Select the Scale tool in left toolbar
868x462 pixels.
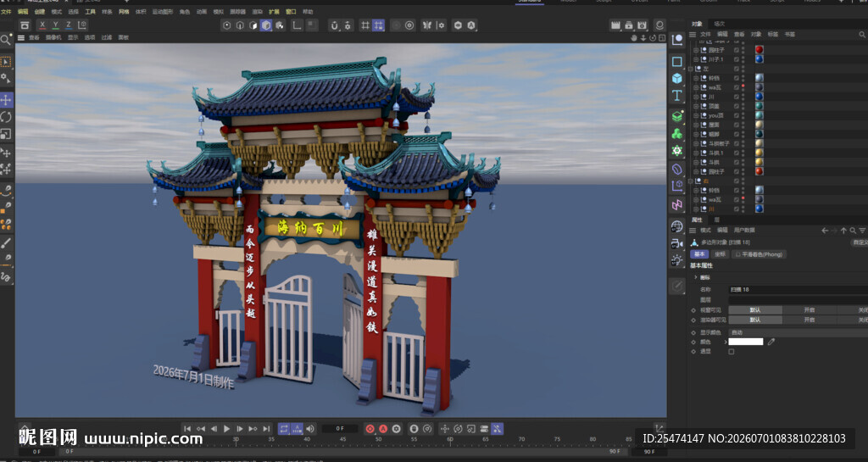[x=6, y=134]
